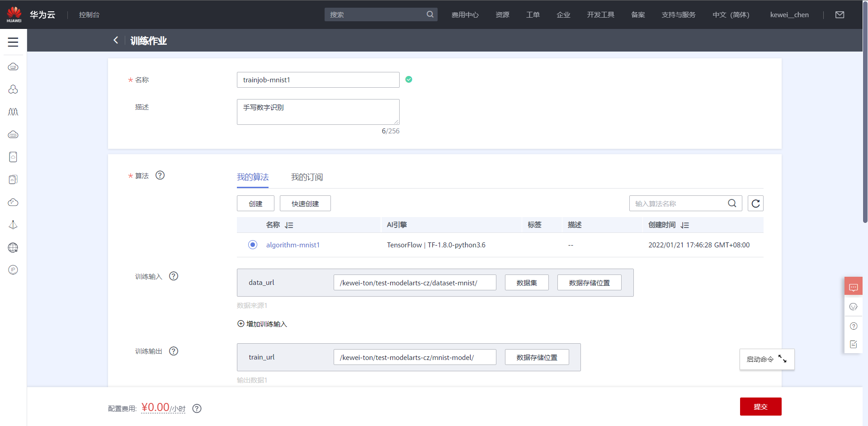
Task: Add a training input with 增加训练输入
Action: (262, 324)
